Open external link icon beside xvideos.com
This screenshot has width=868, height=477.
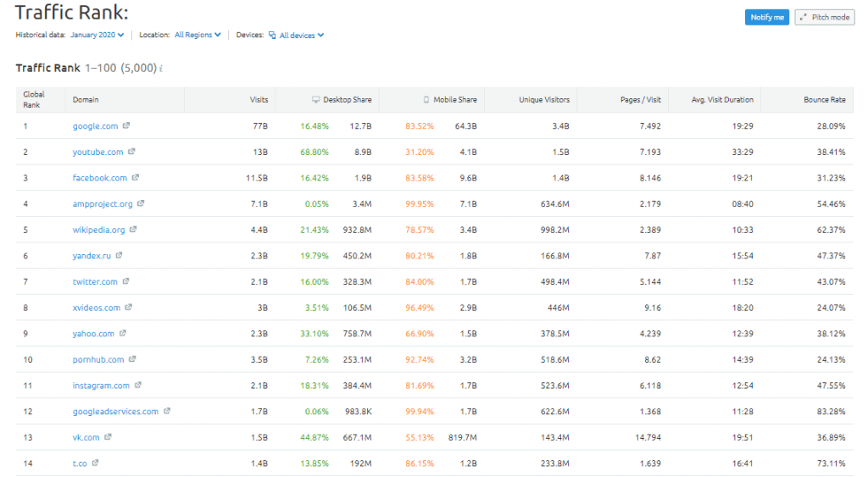click(x=129, y=307)
